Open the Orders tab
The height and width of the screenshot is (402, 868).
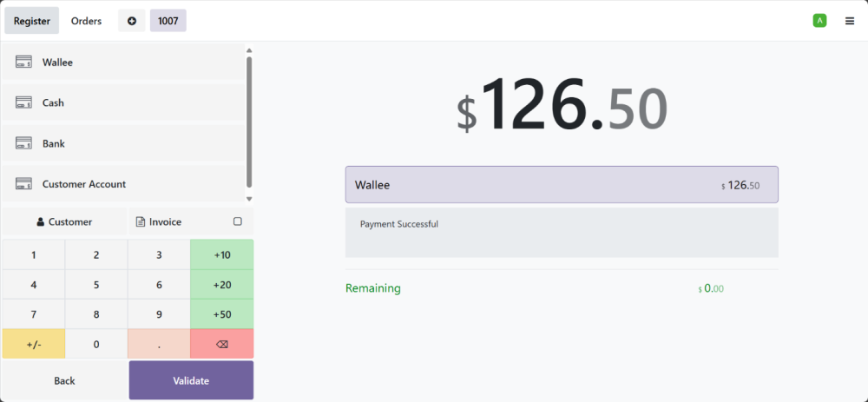point(86,21)
